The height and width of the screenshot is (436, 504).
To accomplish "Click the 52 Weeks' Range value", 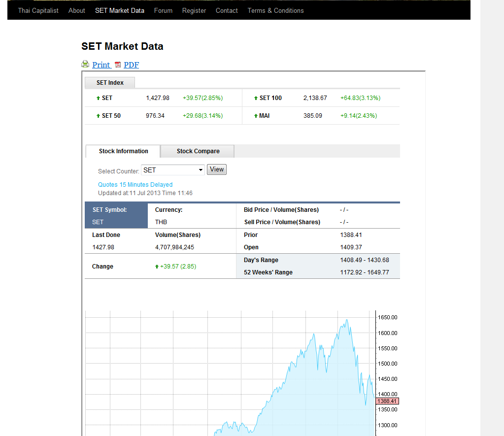I will point(365,272).
